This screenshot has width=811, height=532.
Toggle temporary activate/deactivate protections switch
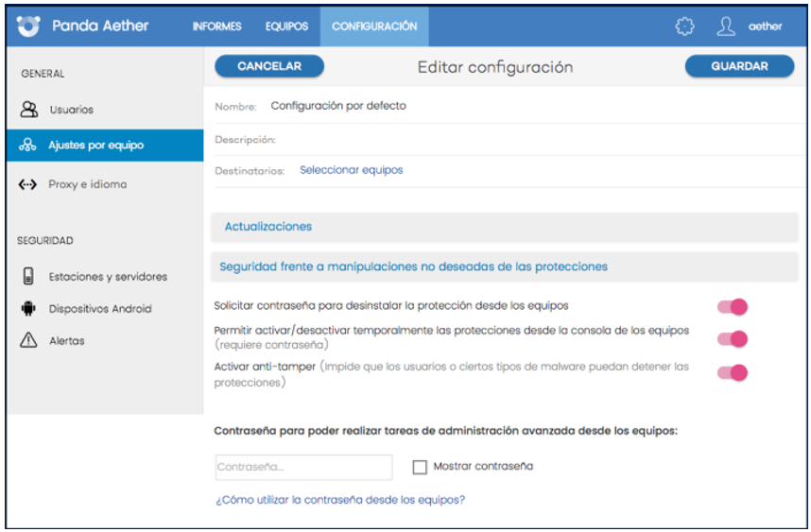[x=732, y=339]
